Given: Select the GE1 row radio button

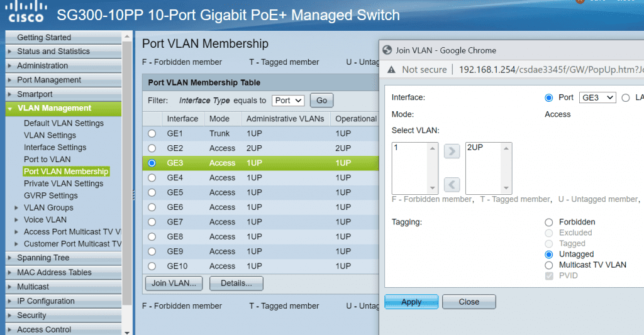Looking at the screenshot, I should [x=152, y=133].
